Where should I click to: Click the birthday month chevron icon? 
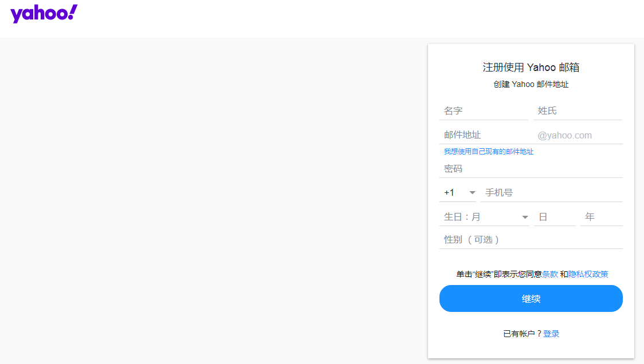(524, 217)
